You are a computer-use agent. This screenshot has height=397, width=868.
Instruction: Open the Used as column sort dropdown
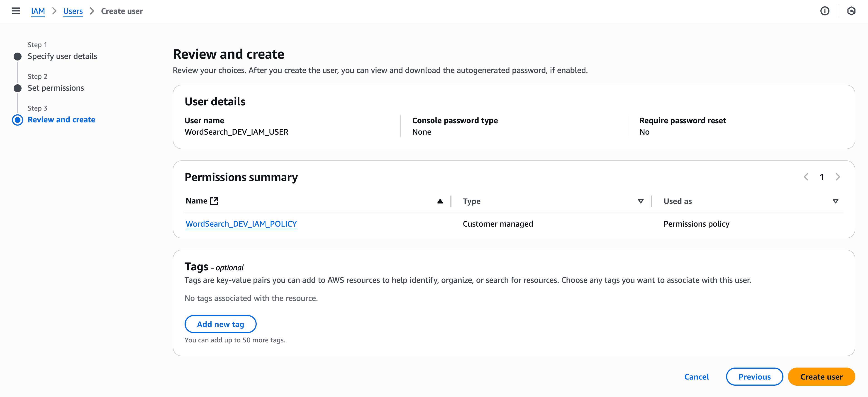click(836, 201)
